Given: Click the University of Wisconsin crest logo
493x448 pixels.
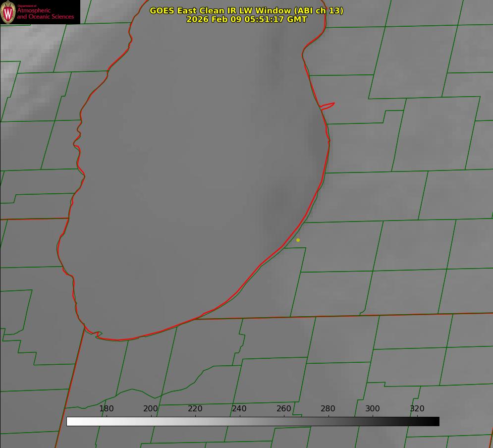Looking at the screenshot, I should 8,12.
